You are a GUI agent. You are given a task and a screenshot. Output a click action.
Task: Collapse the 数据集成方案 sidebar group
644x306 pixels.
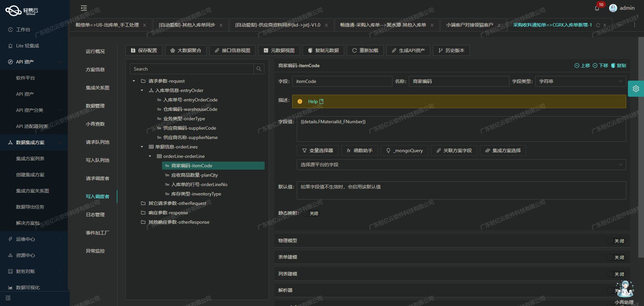(x=34, y=142)
